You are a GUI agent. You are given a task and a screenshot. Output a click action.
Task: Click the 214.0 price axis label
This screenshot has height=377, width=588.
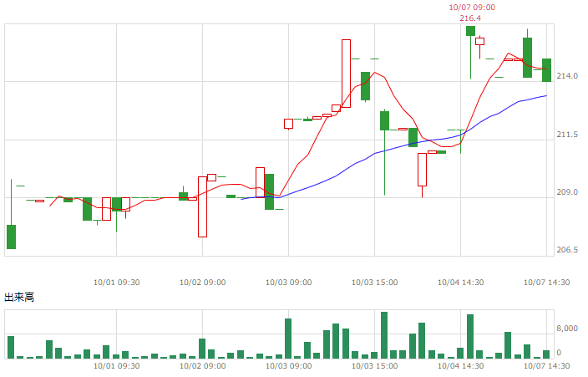[x=567, y=76]
